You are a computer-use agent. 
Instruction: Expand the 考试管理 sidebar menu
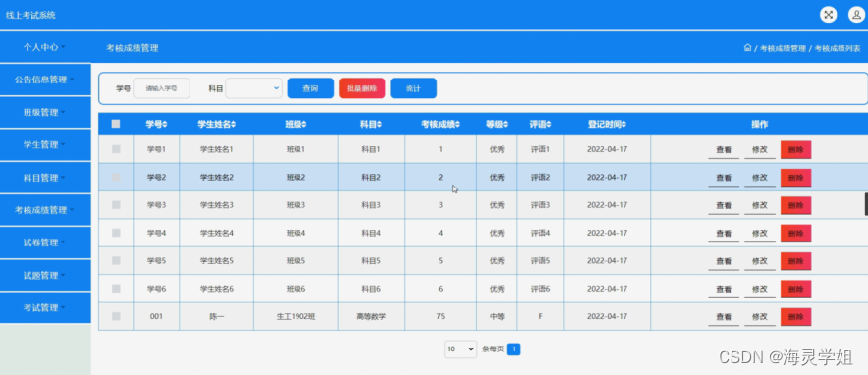[44, 307]
